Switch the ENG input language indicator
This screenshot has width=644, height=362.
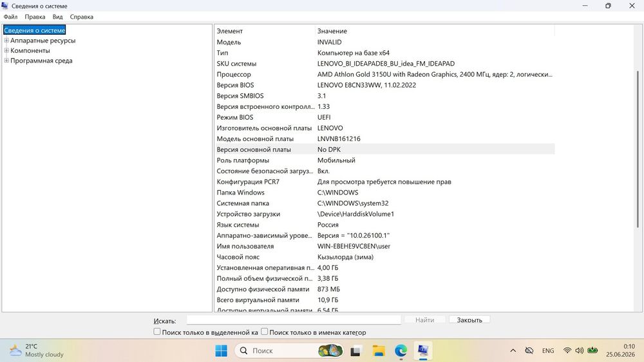pyautogui.click(x=548, y=350)
